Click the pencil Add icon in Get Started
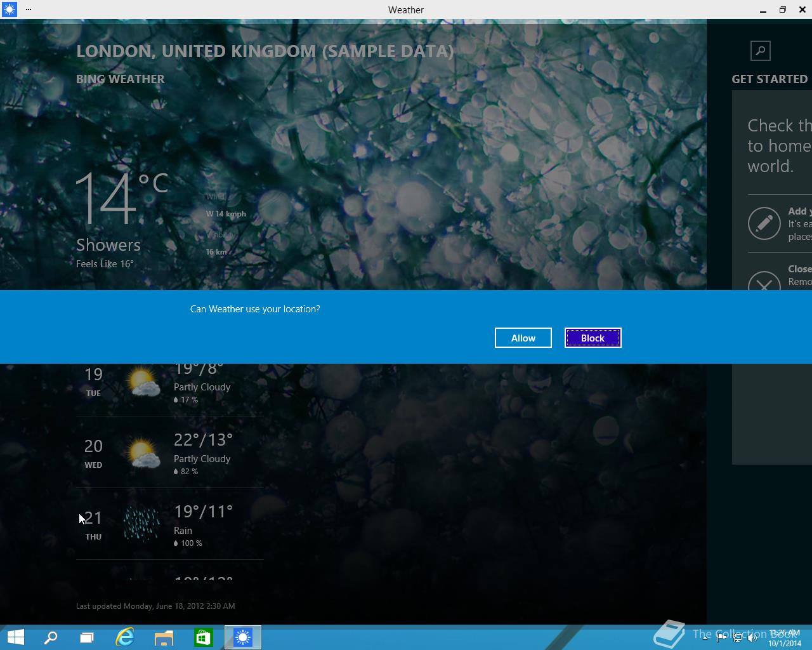The height and width of the screenshot is (650, 812). tap(764, 223)
